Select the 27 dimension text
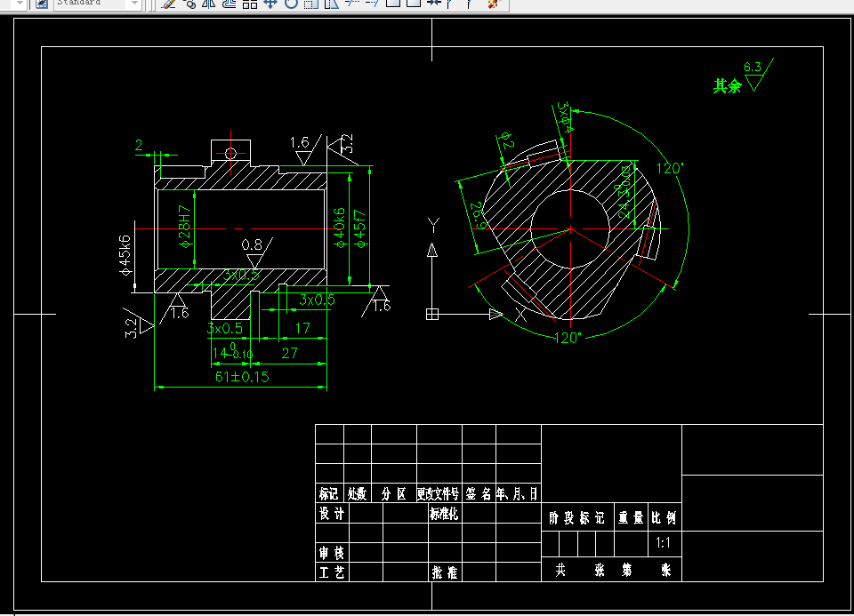854x616 pixels. [290, 353]
